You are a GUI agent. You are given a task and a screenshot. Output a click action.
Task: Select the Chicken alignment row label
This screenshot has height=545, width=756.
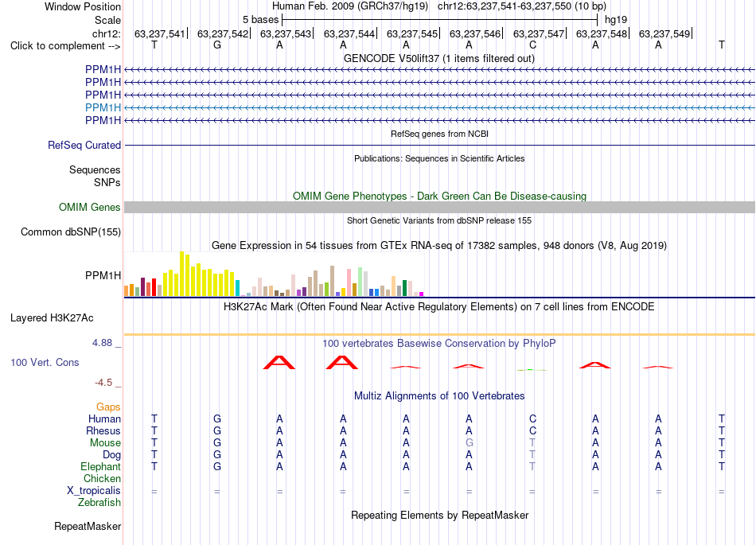102,478
